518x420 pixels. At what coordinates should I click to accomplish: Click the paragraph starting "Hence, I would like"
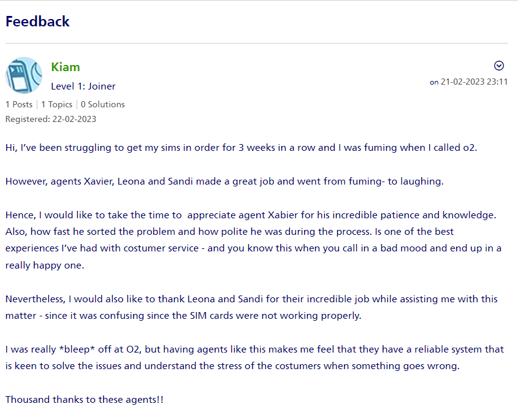250,216
